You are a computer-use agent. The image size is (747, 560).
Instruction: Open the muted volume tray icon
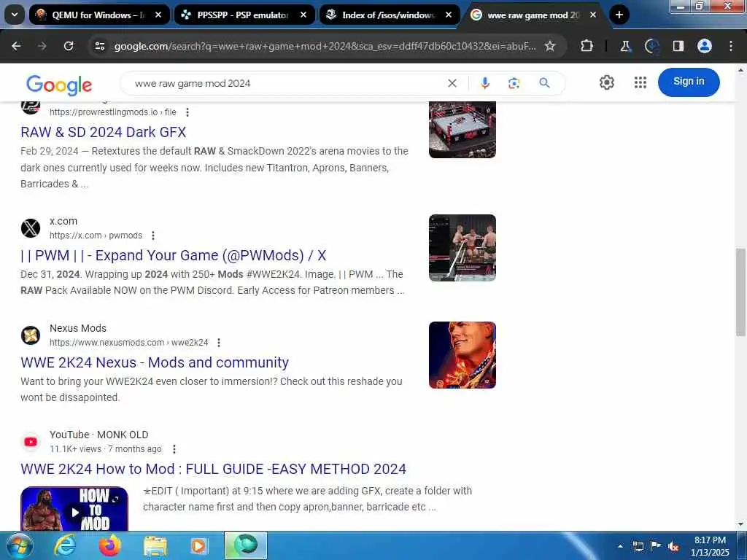click(x=673, y=547)
